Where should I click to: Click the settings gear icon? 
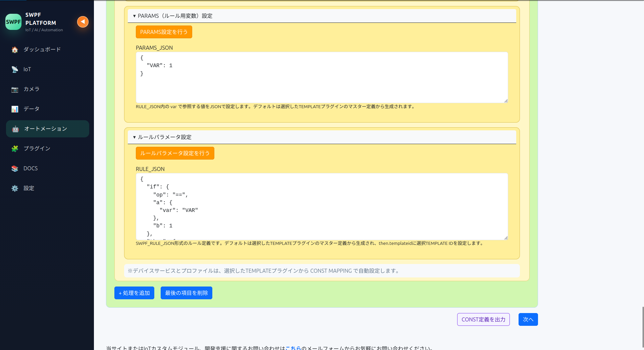pyautogui.click(x=15, y=188)
